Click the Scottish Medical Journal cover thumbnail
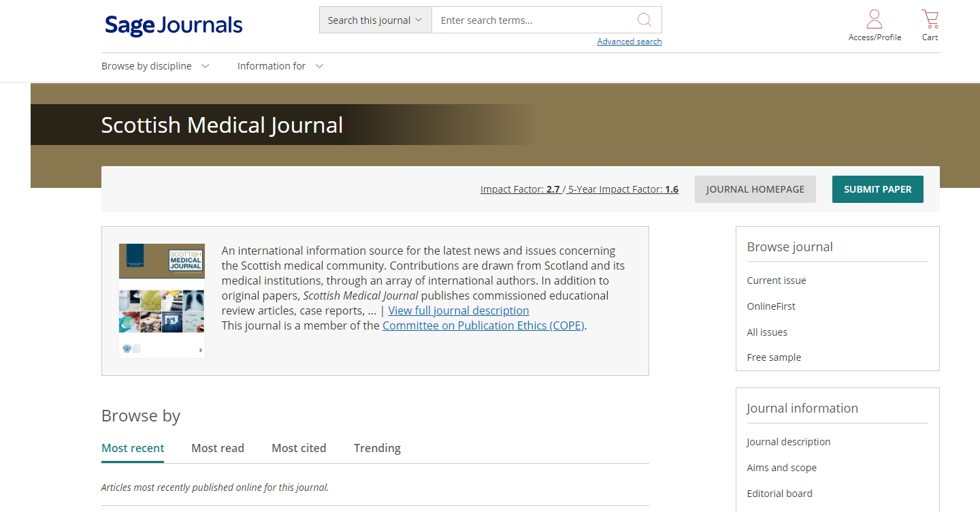 (x=162, y=300)
